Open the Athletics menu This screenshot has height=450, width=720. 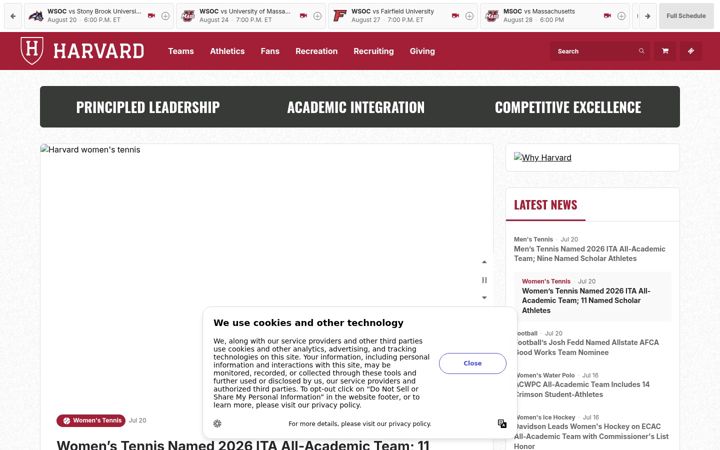pos(227,51)
